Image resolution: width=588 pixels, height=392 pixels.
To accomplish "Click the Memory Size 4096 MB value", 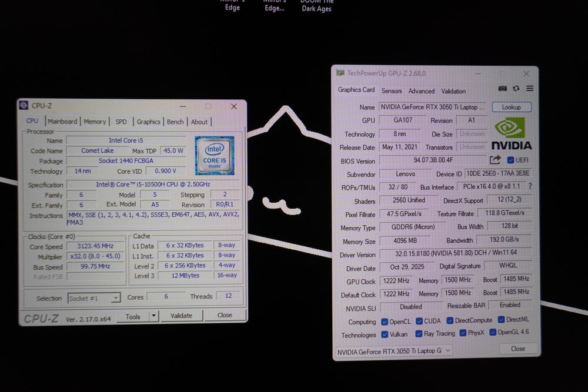I will point(405,240).
